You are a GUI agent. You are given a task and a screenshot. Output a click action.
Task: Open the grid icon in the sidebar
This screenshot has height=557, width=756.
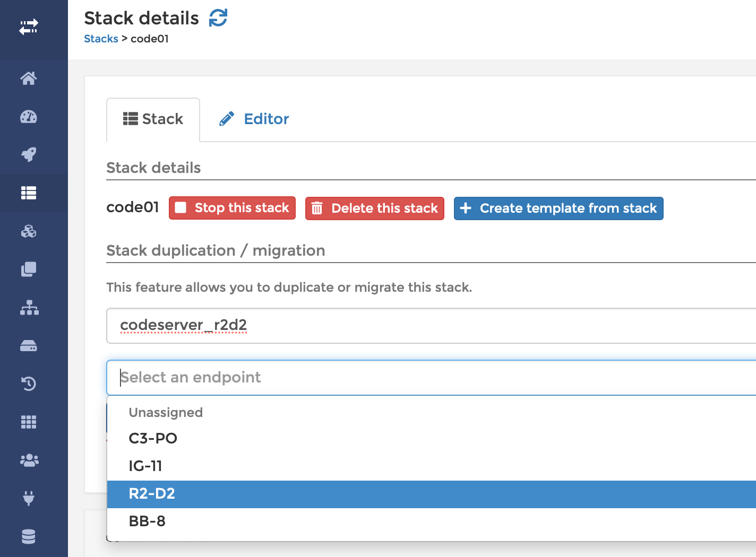tap(29, 422)
